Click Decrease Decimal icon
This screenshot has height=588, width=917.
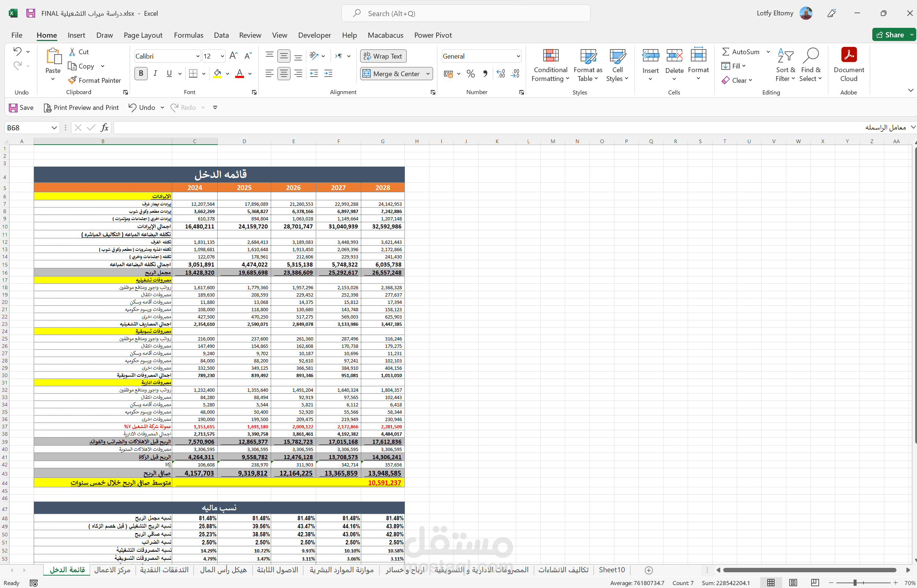click(x=515, y=73)
